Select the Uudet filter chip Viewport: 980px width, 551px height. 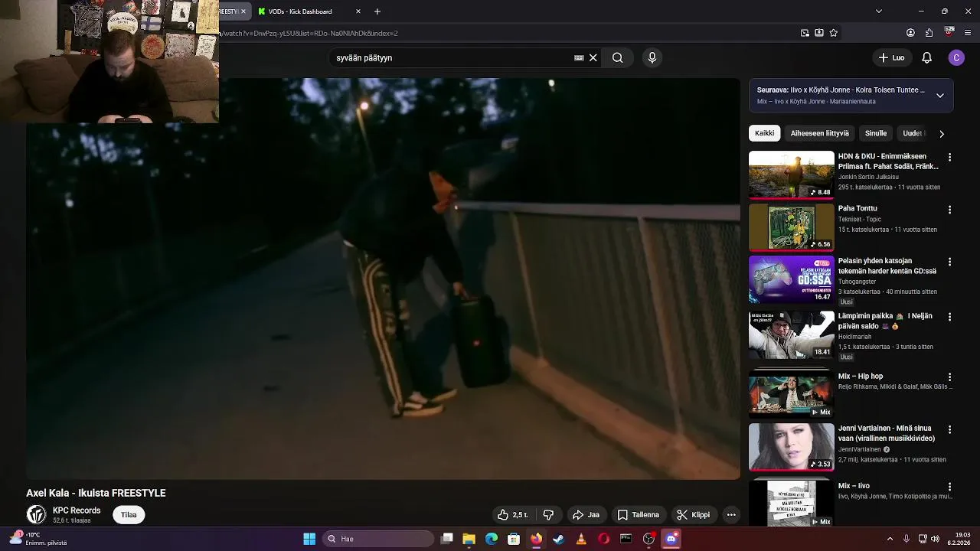(x=913, y=133)
